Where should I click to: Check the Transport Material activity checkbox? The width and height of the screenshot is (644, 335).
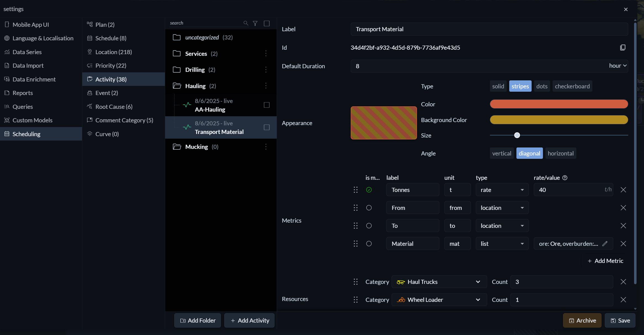tap(267, 127)
